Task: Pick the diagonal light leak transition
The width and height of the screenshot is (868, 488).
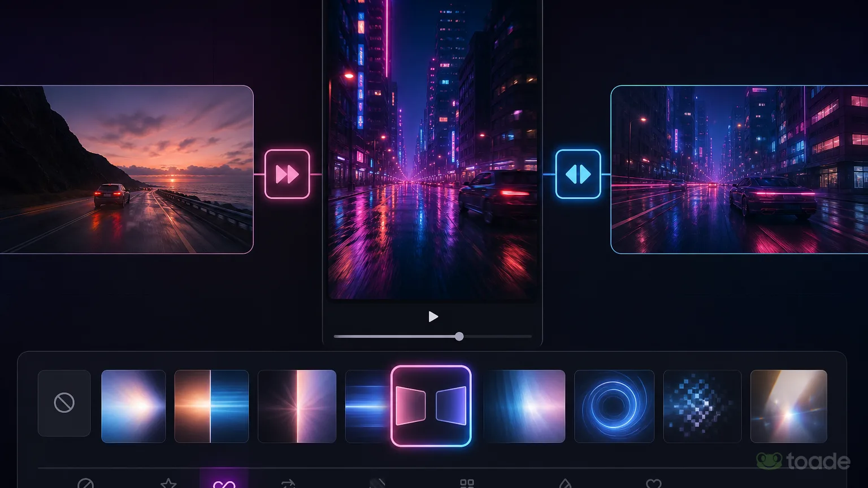Action: point(788,406)
